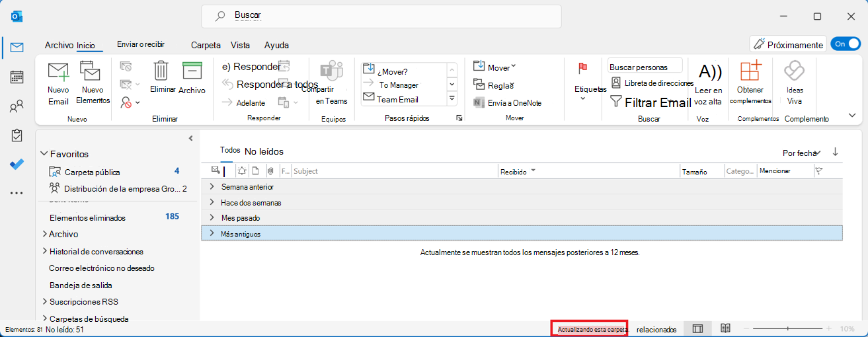Image resolution: width=868 pixels, height=337 pixels.
Task: Click Responder a todos
Action: (x=270, y=84)
